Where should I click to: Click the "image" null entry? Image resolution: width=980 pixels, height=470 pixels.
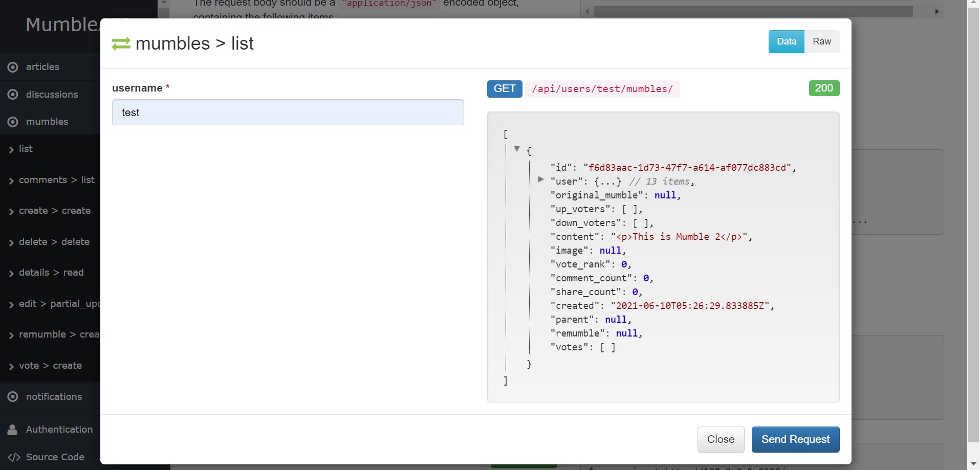[588, 251]
